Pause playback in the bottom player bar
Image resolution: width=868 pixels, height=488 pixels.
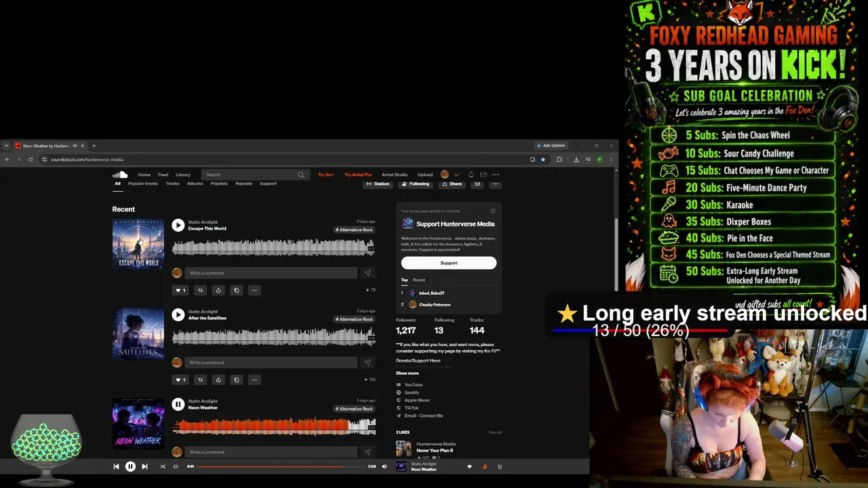click(x=130, y=466)
